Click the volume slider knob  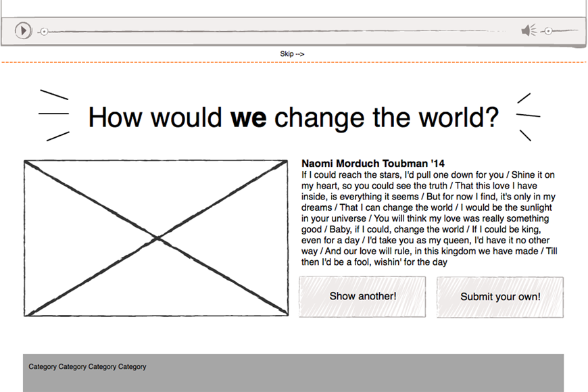548,31
